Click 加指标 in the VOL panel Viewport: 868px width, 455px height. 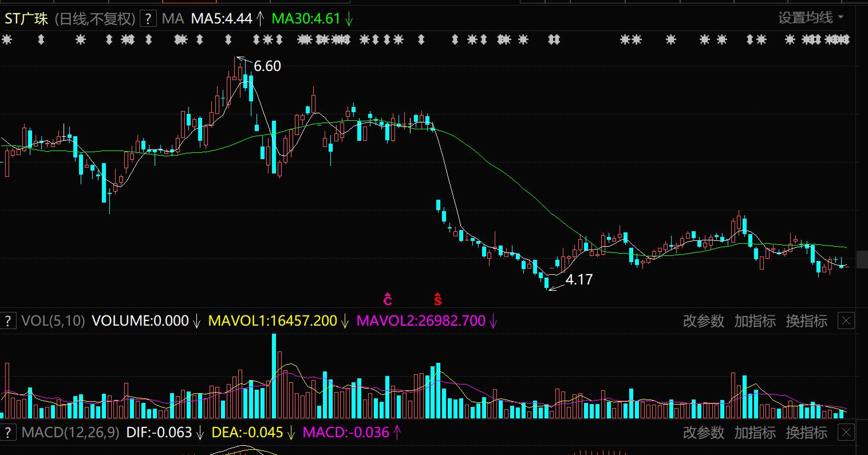pyautogui.click(x=755, y=321)
